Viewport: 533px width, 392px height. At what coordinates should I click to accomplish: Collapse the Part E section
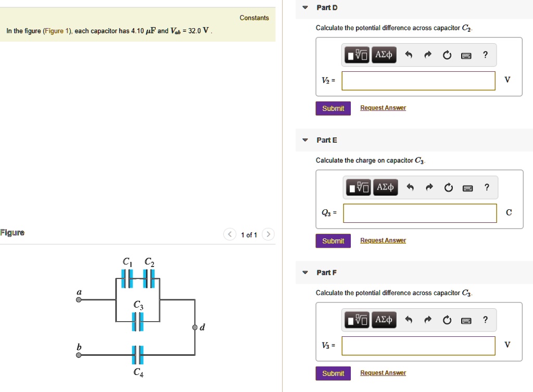[304, 140]
